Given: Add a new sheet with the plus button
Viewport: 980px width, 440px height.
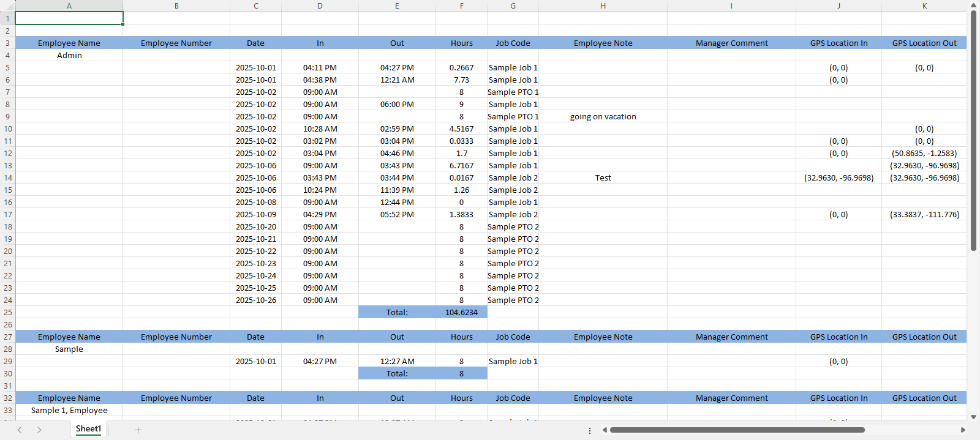Looking at the screenshot, I should (138, 430).
